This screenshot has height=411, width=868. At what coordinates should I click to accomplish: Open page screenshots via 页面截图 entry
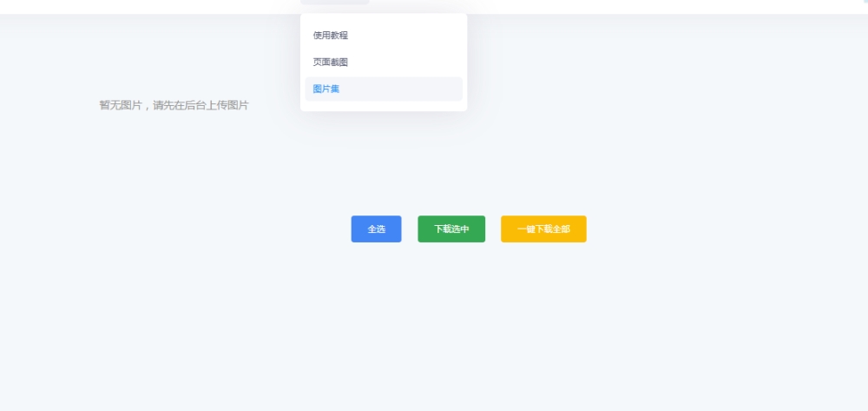click(331, 63)
